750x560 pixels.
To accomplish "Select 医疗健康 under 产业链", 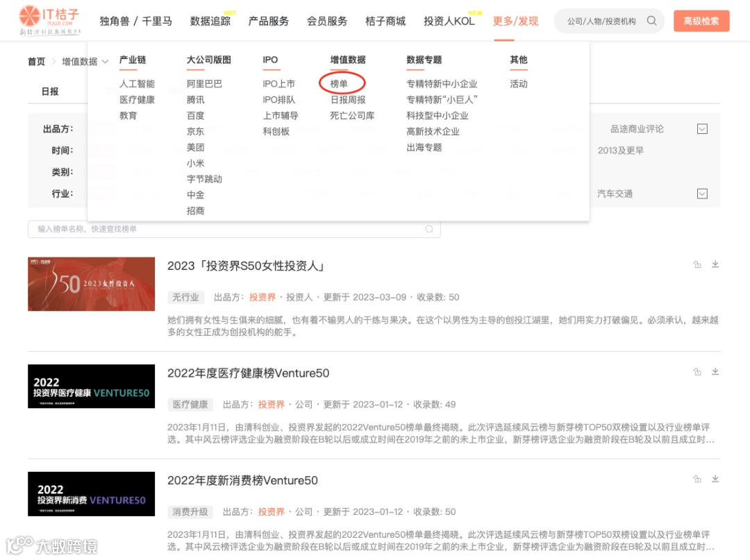I will click(137, 99).
